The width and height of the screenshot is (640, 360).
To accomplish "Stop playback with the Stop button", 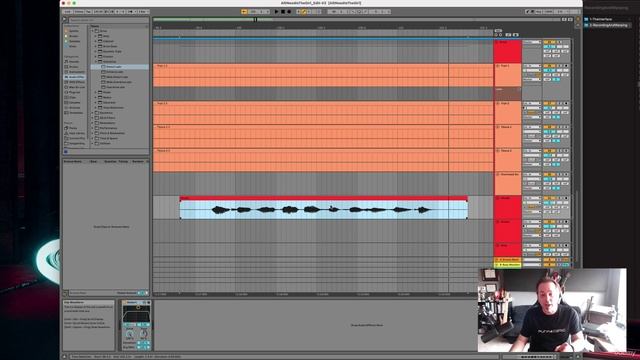I will 283,12.
